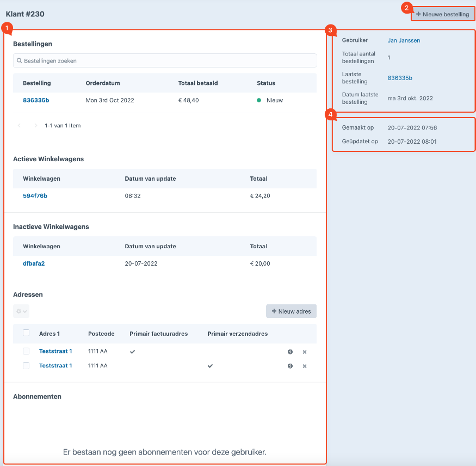This screenshot has width=476, height=466.
Task: Tick the checkbox for the shipping address row
Action: [26, 366]
